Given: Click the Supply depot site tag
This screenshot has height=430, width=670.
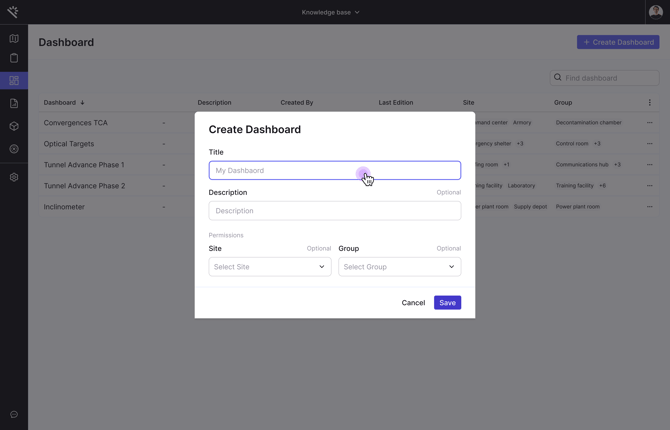Looking at the screenshot, I should pos(530,206).
